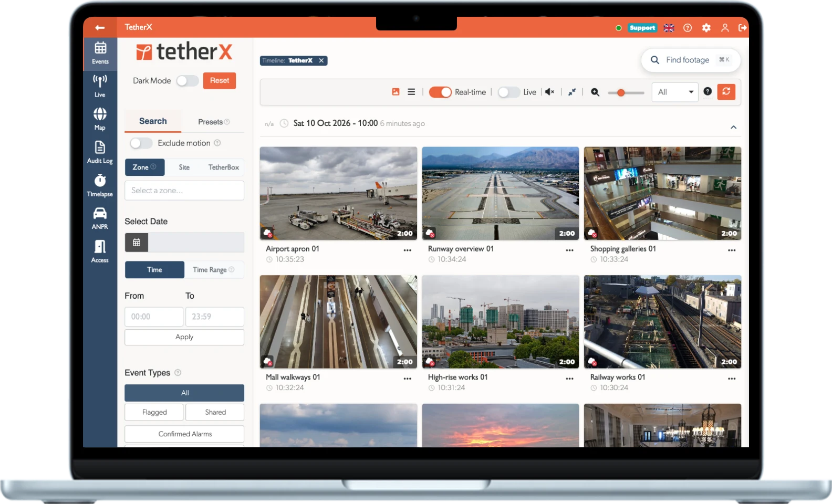This screenshot has height=504, width=832.
Task: Open the Audit Log page
Action: (x=100, y=152)
